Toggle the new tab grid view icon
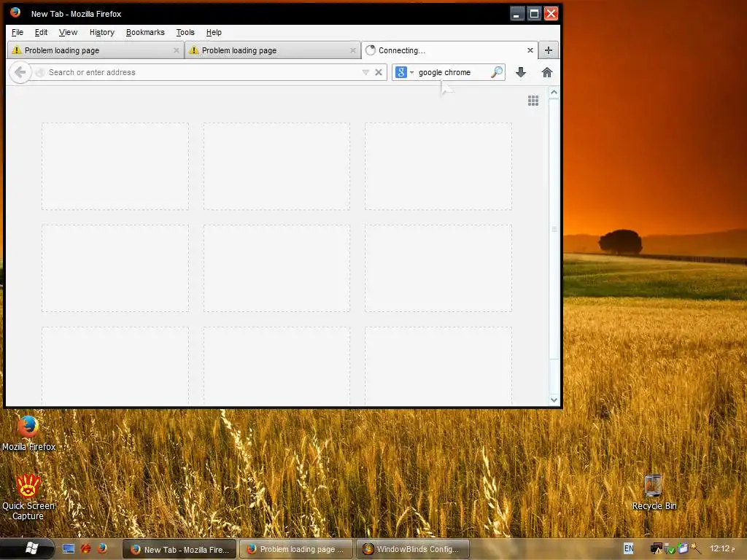747x560 pixels. pyautogui.click(x=533, y=101)
